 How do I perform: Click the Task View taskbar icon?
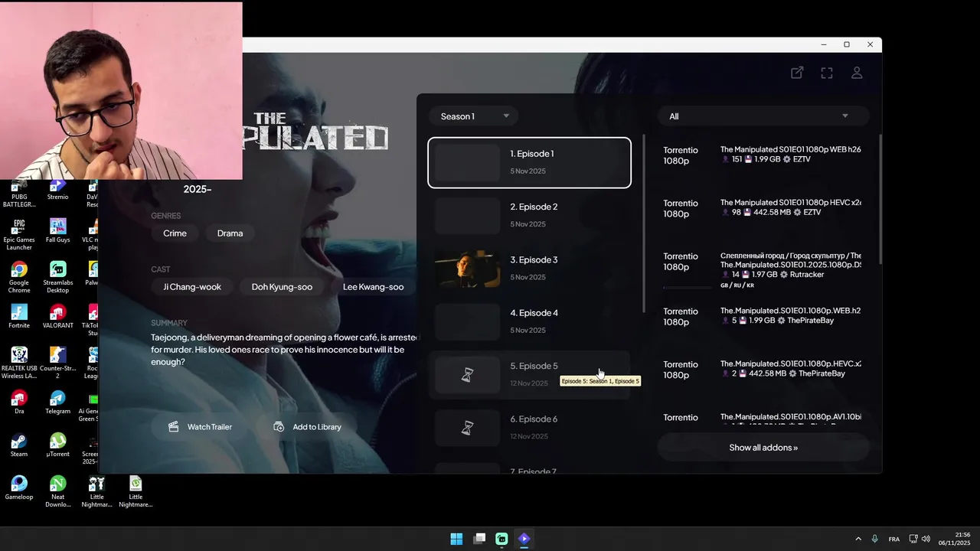[479, 539]
